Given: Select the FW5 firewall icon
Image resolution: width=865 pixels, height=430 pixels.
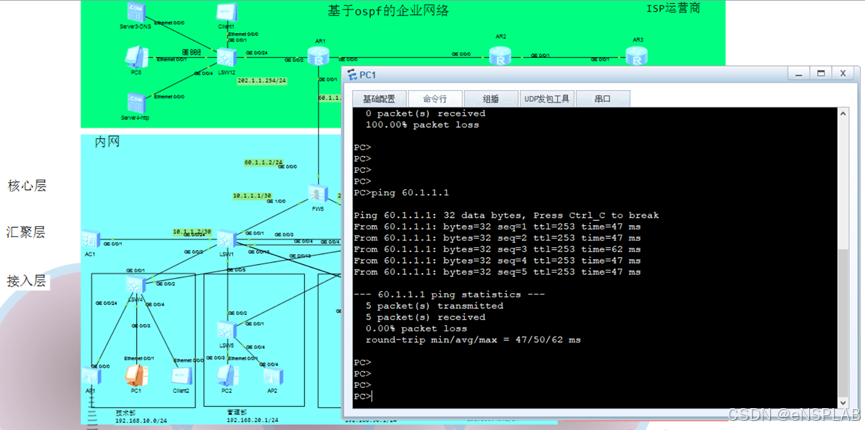Looking at the screenshot, I should tap(318, 194).
